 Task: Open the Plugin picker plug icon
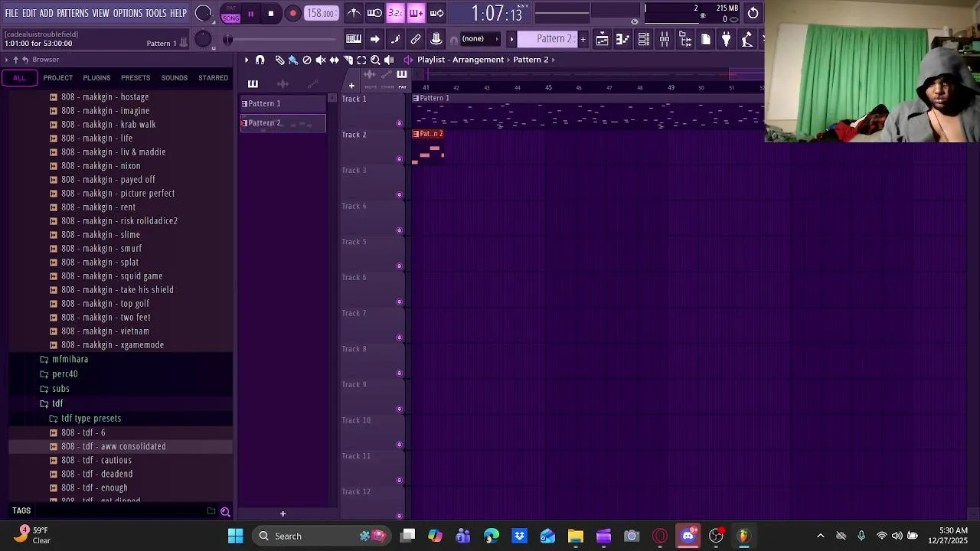727,39
